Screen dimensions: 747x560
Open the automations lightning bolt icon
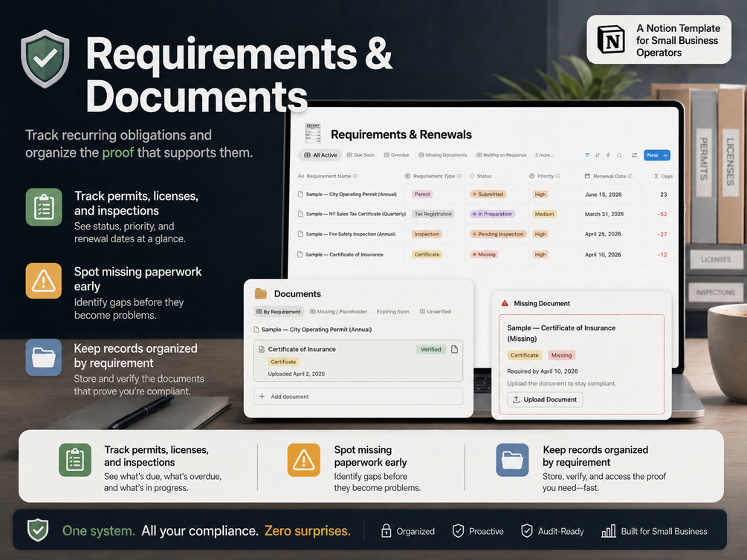(x=608, y=155)
